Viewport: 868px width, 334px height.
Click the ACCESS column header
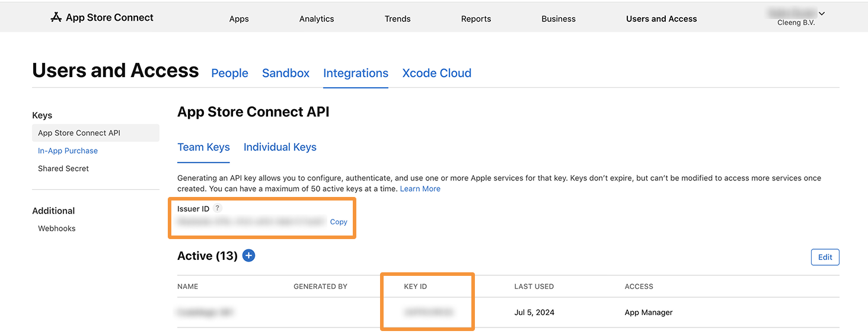click(x=639, y=287)
